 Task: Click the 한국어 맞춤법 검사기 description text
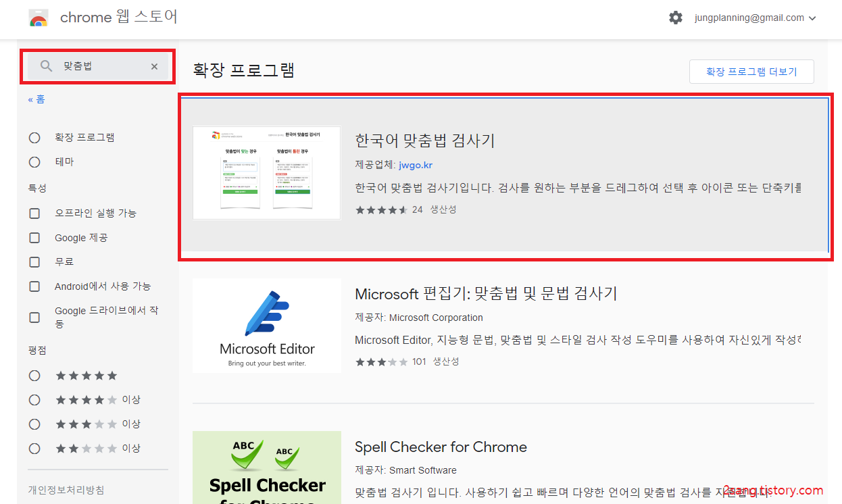(x=578, y=187)
